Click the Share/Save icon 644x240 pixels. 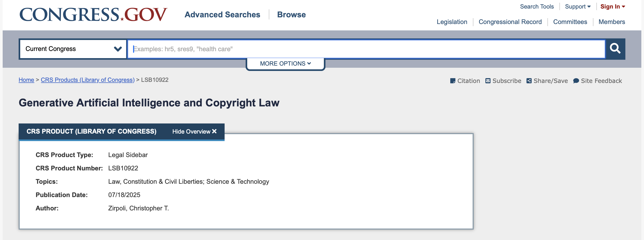coord(529,81)
